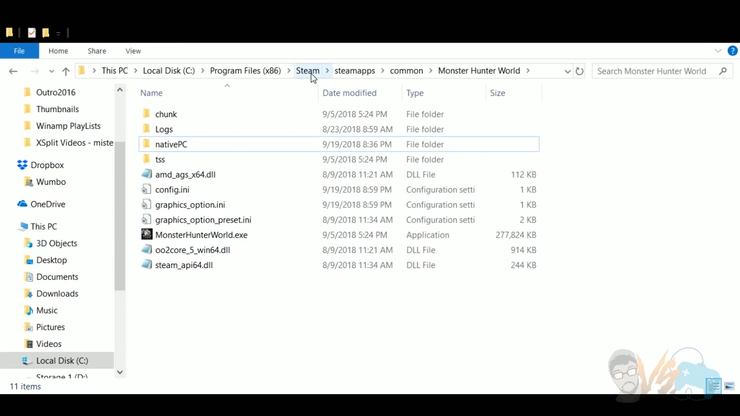This screenshot has height=416, width=740.
Task: Click the Refresh button beside address bar
Action: click(x=579, y=71)
